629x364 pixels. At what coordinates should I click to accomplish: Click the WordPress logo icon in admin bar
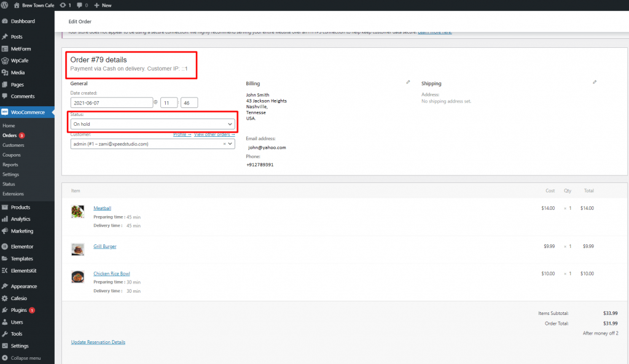click(x=4, y=5)
